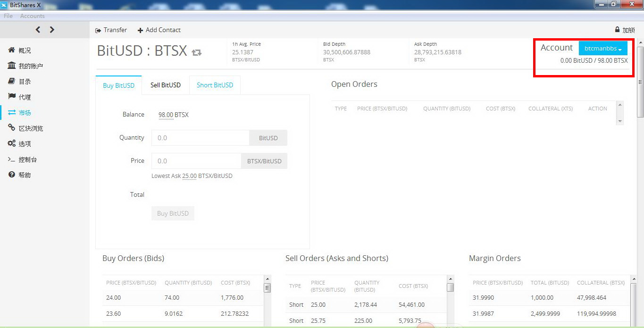
Task: Switch to the Short BitUSD tab
Action: (x=215, y=85)
